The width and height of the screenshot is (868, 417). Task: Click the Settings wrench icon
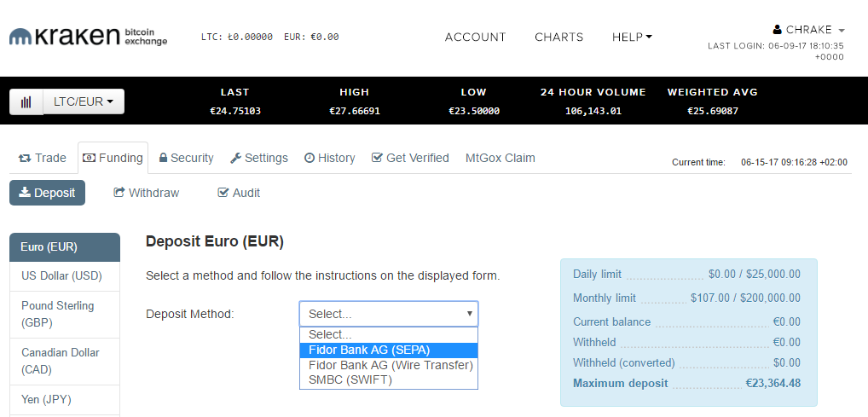(235, 158)
